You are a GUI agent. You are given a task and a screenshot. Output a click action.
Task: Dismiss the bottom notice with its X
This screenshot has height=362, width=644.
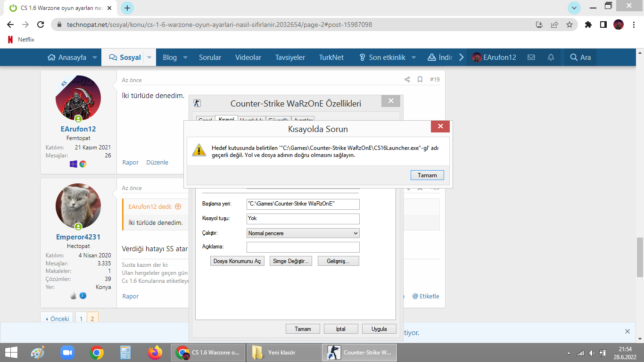(x=627, y=331)
